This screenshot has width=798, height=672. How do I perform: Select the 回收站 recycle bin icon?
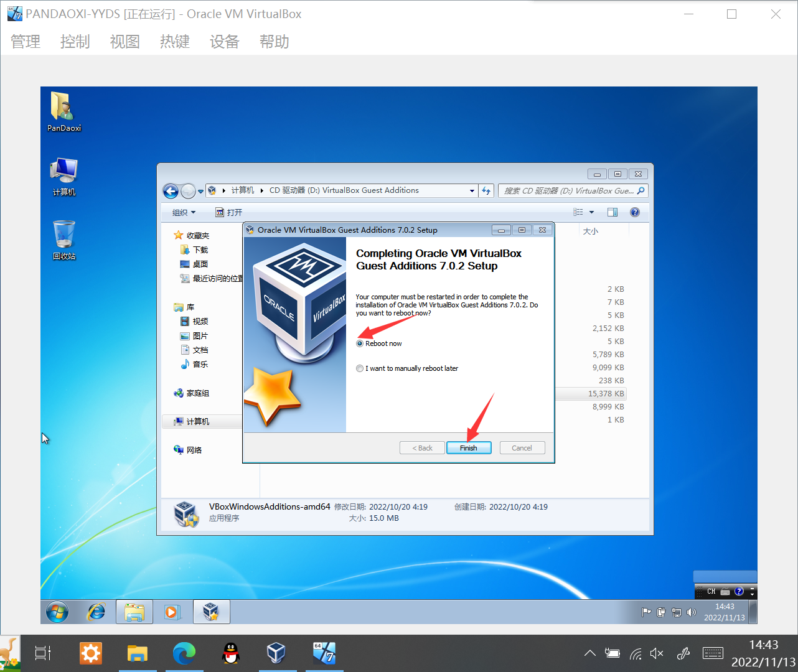(x=63, y=240)
